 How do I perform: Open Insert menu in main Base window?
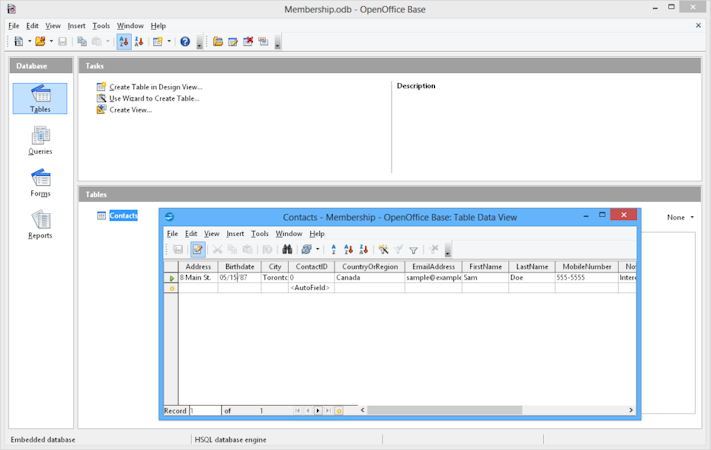[76, 26]
